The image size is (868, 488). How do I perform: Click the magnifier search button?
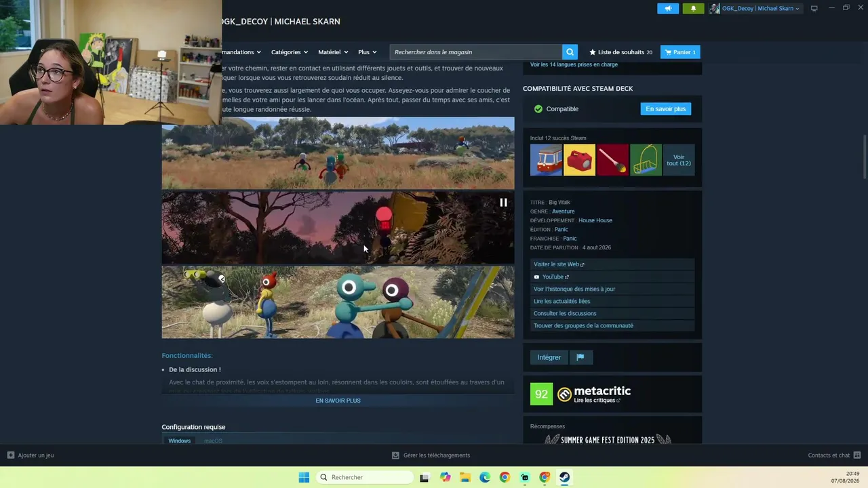570,52
